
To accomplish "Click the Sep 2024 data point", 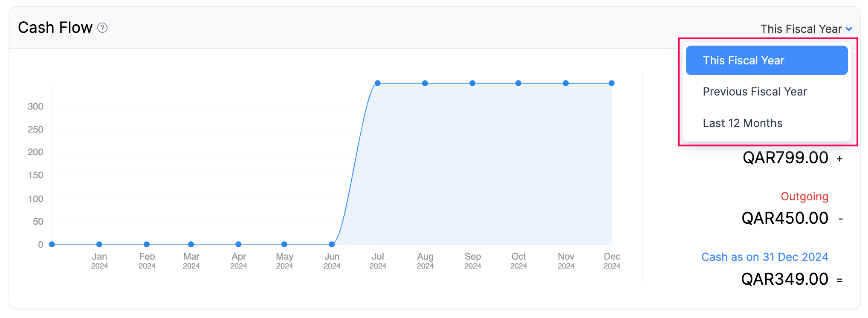I will pyautogui.click(x=472, y=83).
